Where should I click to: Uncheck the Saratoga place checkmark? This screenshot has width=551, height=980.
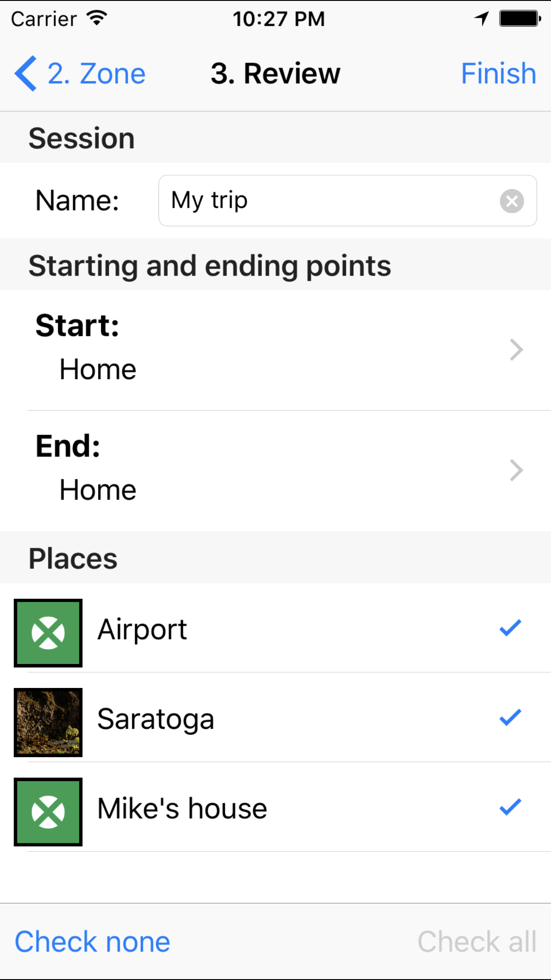tap(510, 717)
